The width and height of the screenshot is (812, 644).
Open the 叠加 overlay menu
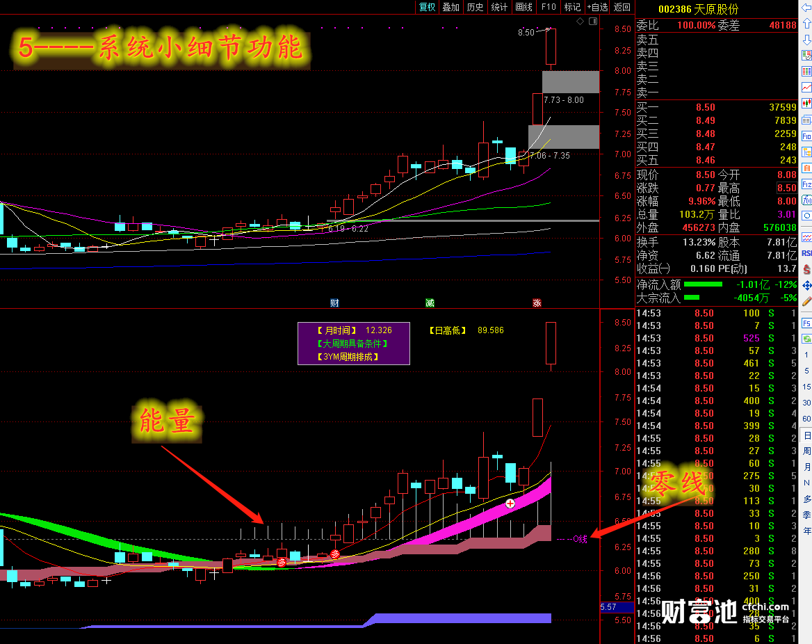(x=451, y=7)
